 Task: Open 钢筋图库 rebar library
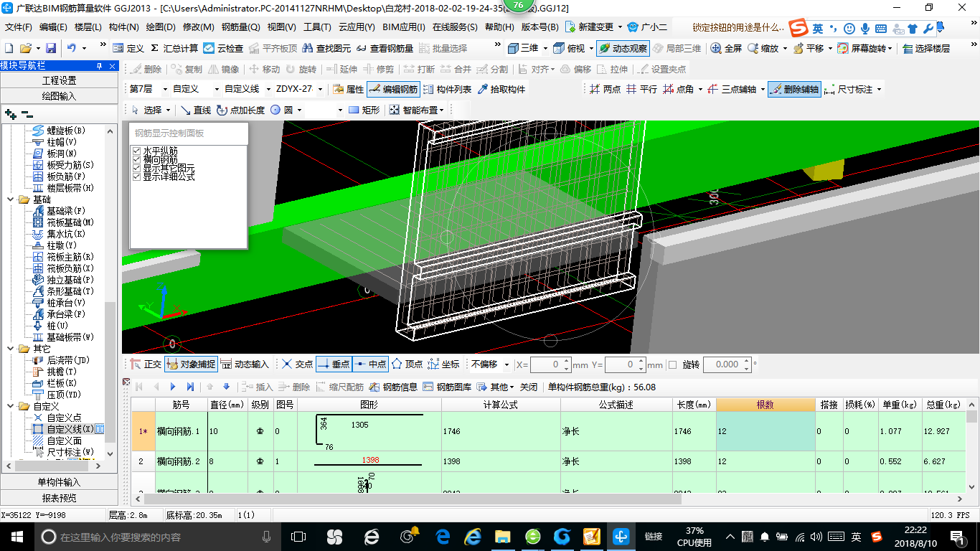coord(447,386)
